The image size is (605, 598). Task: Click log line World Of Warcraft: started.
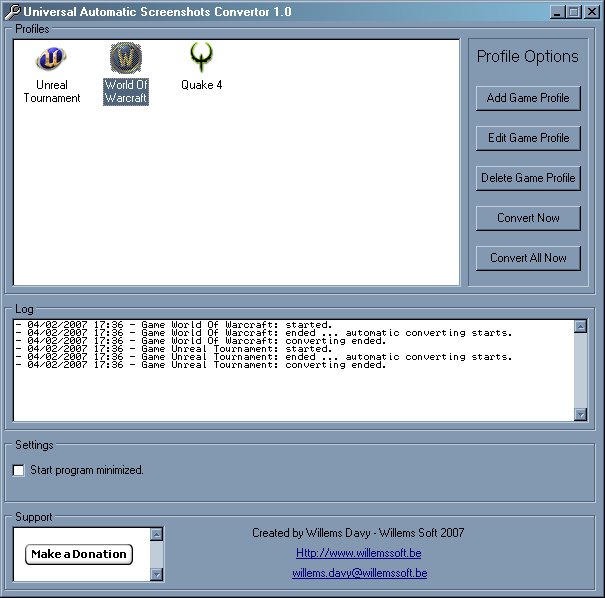[174, 325]
